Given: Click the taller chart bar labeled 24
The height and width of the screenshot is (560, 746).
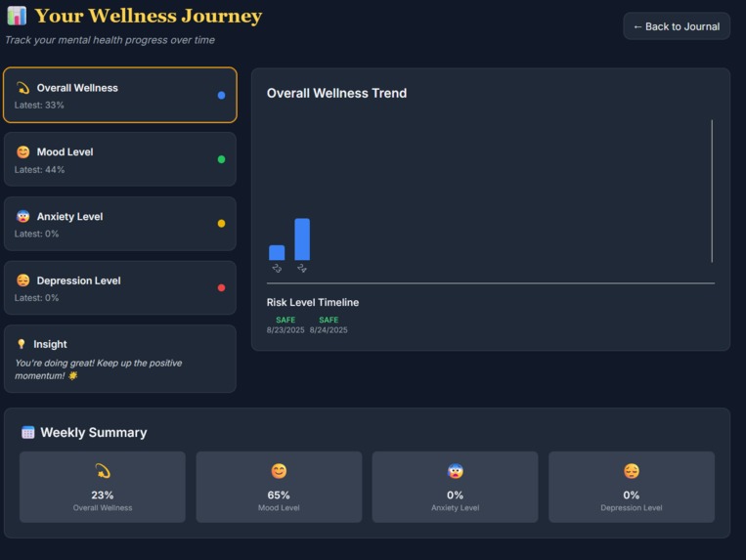Looking at the screenshot, I should (302, 239).
